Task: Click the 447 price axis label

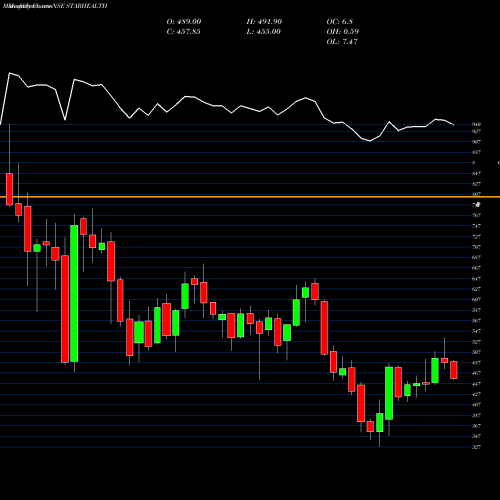Action: [476, 384]
